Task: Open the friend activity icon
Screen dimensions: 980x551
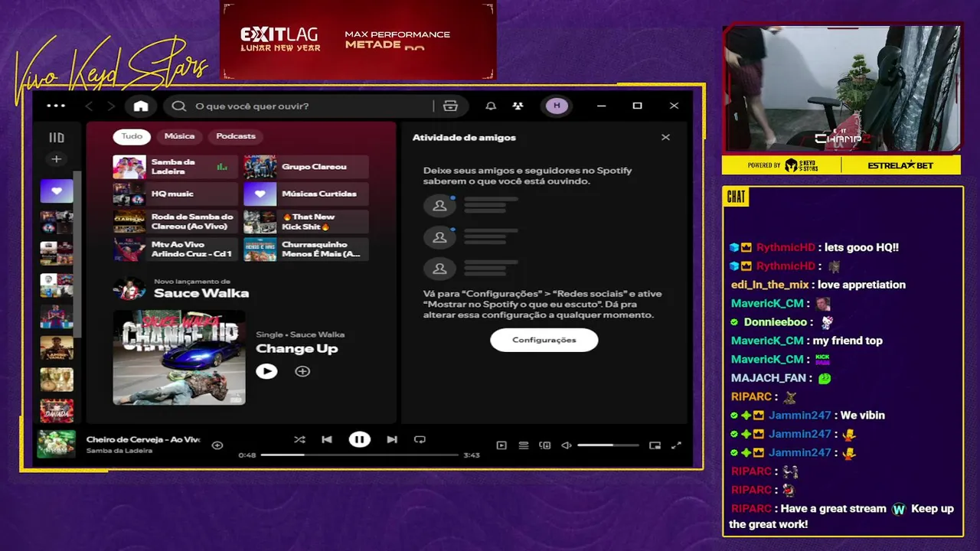Action: (518, 106)
